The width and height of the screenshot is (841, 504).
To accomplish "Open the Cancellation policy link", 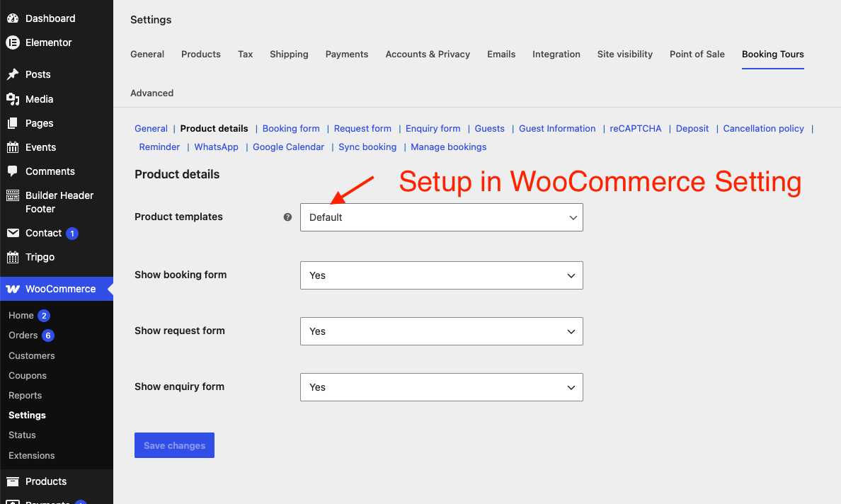I will click(x=763, y=129).
